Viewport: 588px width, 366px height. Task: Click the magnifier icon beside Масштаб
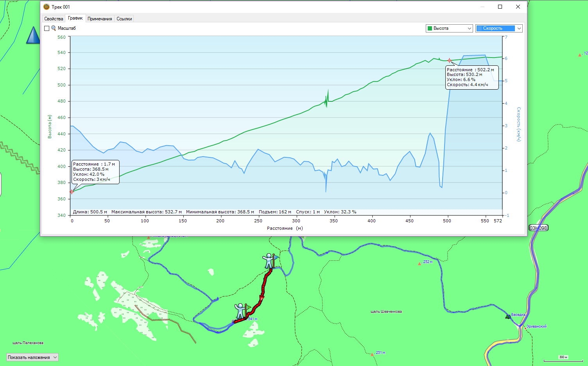pos(54,28)
